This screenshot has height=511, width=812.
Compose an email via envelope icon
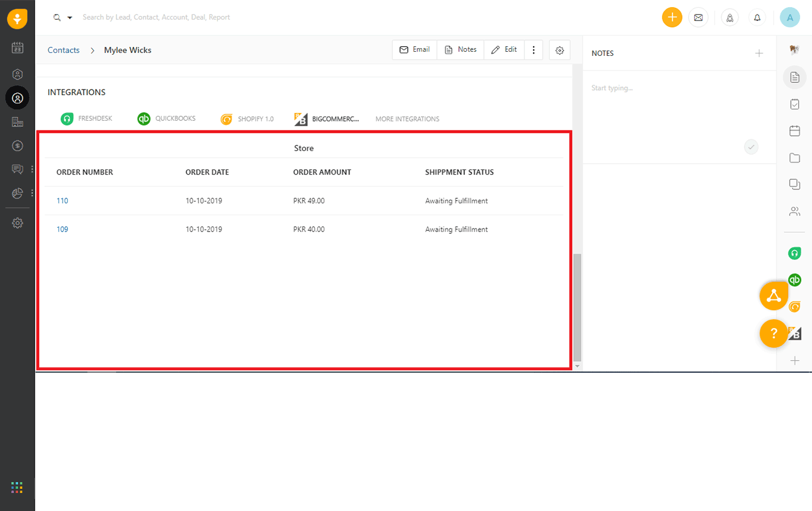point(698,17)
